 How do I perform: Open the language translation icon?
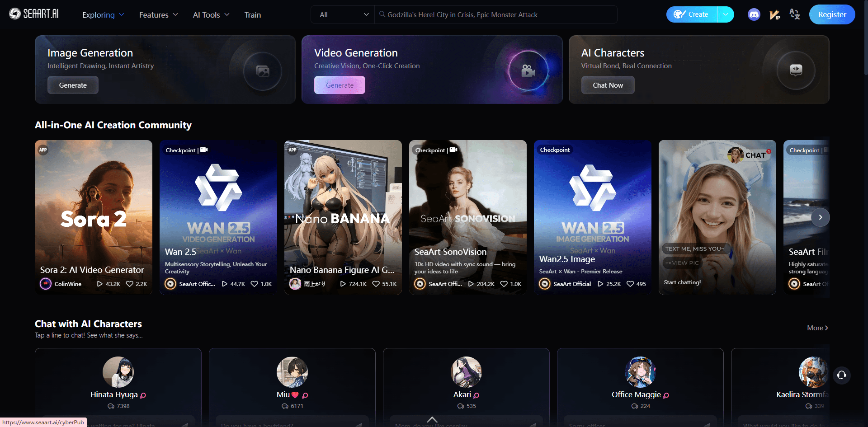pyautogui.click(x=794, y=14)
